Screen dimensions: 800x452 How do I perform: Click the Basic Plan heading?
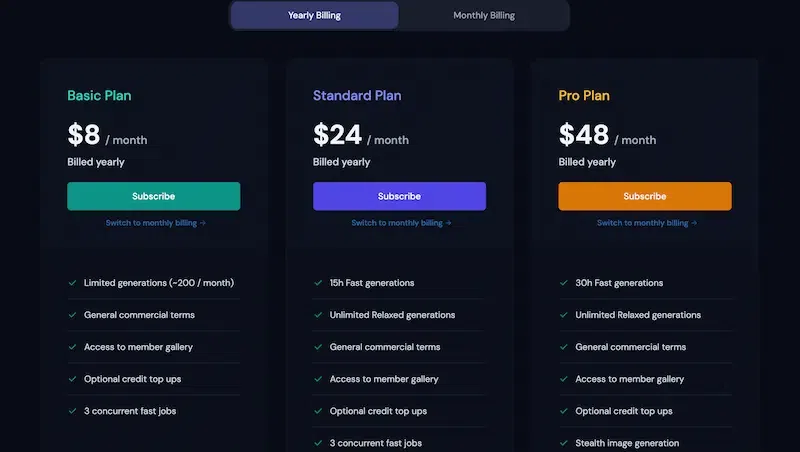click(99, 95)
